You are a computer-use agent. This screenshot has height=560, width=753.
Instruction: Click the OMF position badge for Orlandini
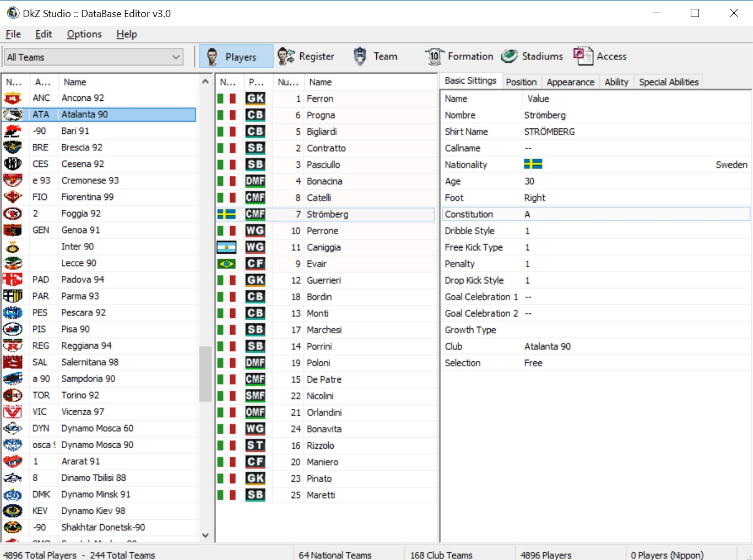pyautogui.click(x=256, y=412)
